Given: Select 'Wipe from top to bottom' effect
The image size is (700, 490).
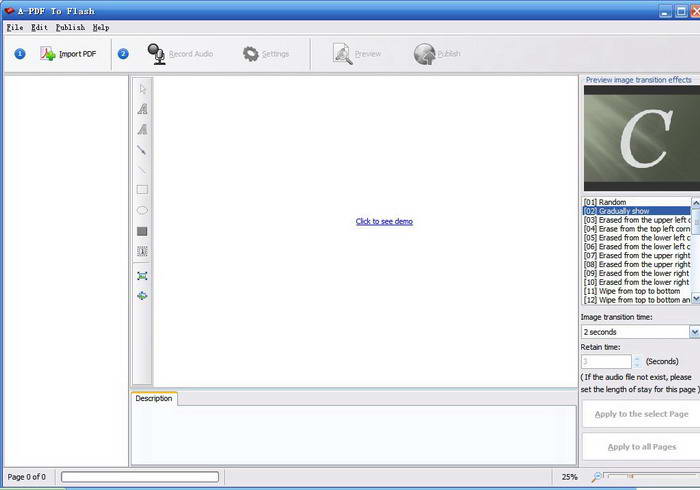Looking at the screenshot, I should 630,290.
